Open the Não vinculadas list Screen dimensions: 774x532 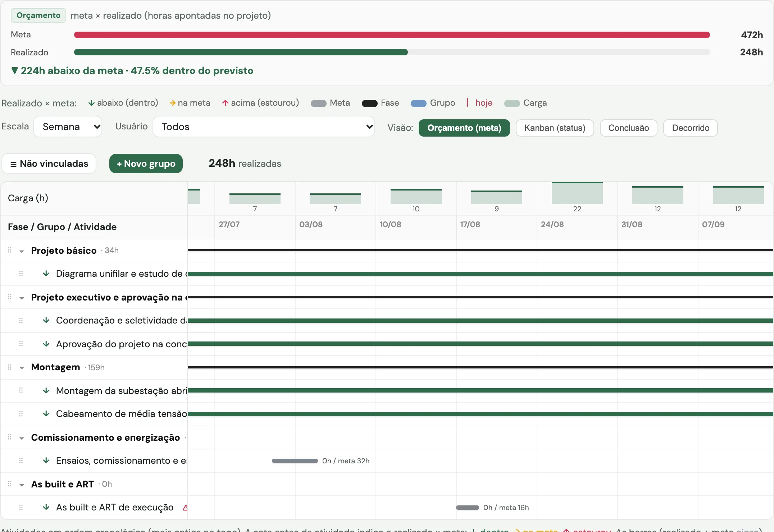49,164
